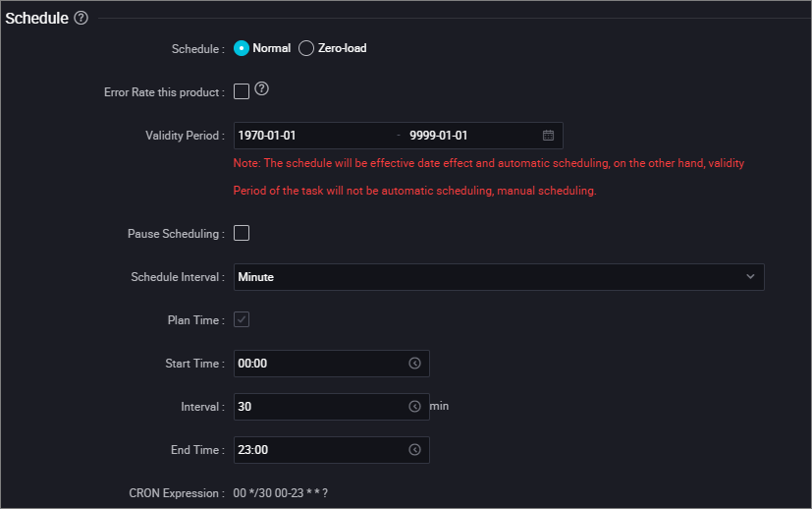Enable the Error Rate this product checkbox
Image resolution: width=812 pixels, height=509 pixels.
click(x=242, y=91)
